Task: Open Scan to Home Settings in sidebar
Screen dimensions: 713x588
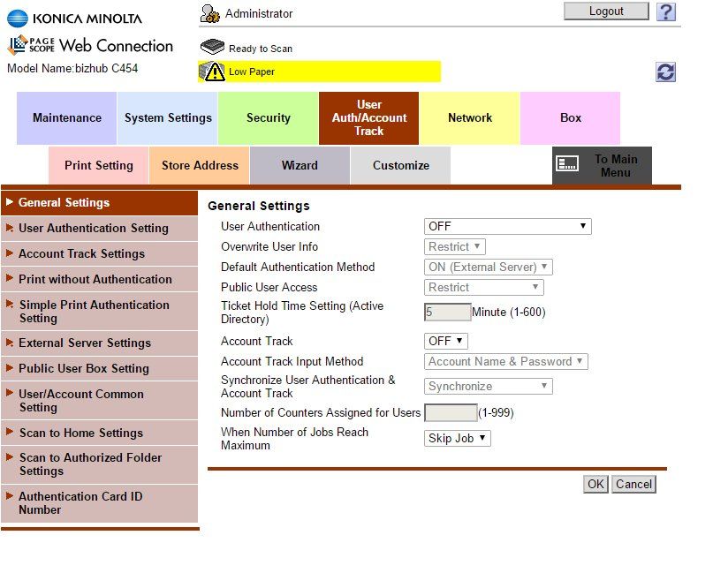Action: point(80,433)
